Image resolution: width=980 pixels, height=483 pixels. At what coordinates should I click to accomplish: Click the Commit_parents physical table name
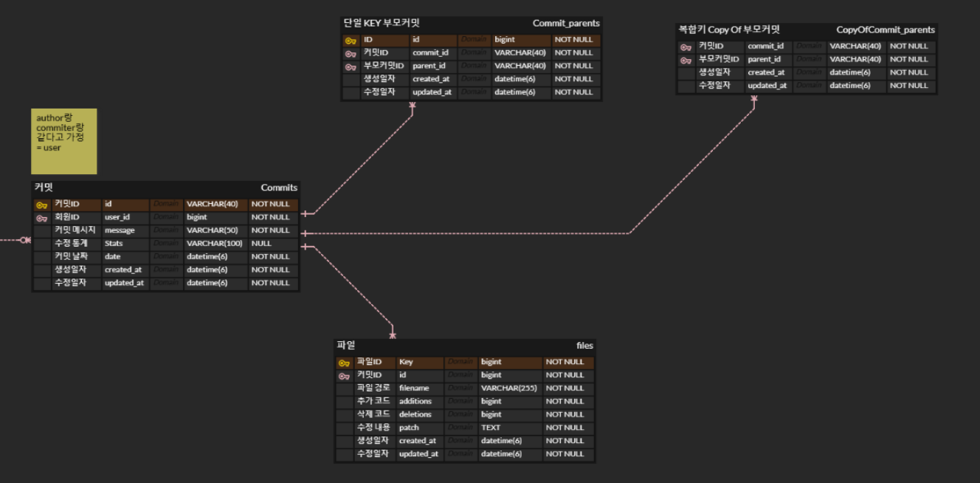pos(566,23)
